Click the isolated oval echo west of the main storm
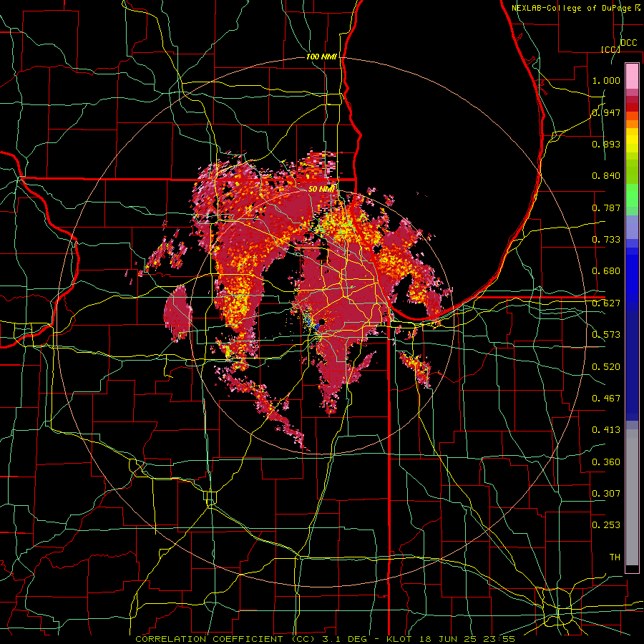644x644 pixels. (178, 313)
